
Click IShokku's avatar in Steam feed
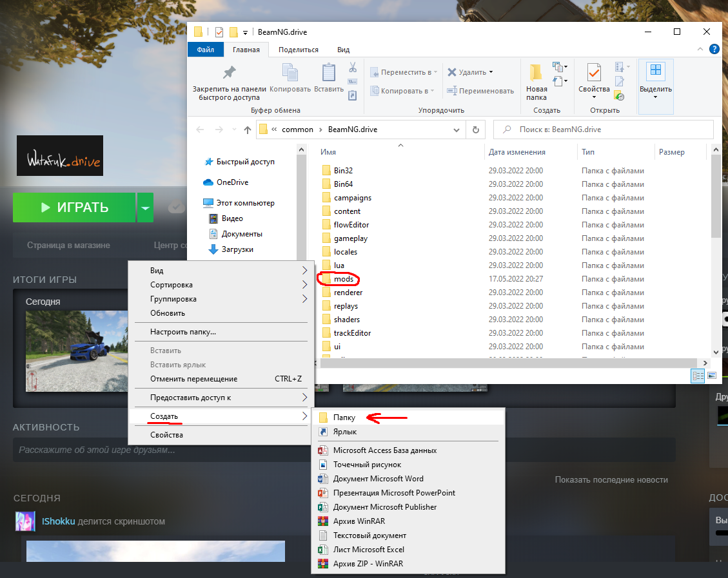tap(25, 521)
